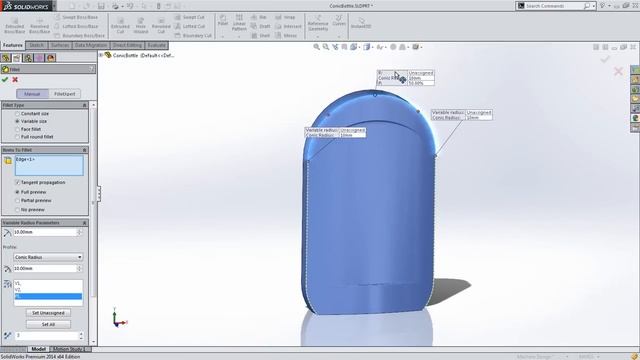Expand the ConicBottle tree node
The width and height of the screenshot is (640, 360).
point(101,55)
